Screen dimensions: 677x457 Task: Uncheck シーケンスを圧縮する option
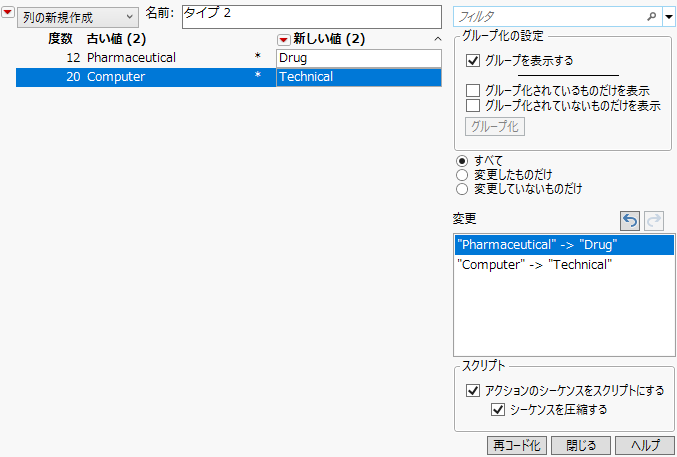click(499, 409)
